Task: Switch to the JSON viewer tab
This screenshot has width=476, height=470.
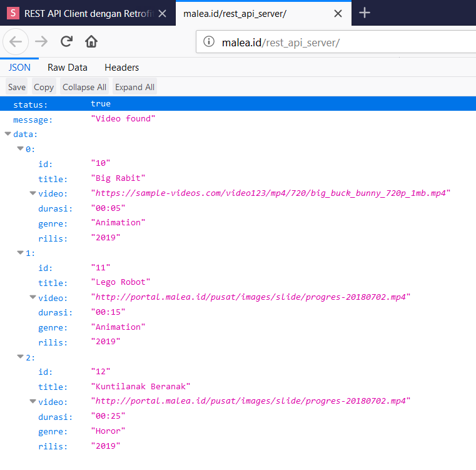Action: pos(19,68)
